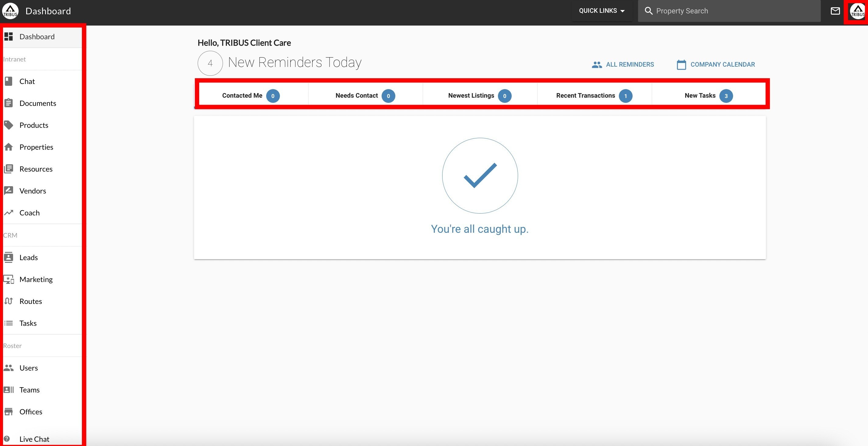This screenshot has width=868, height=446.
Task: Click the TRIBUS logo top left
Action: tap(10, 11)
